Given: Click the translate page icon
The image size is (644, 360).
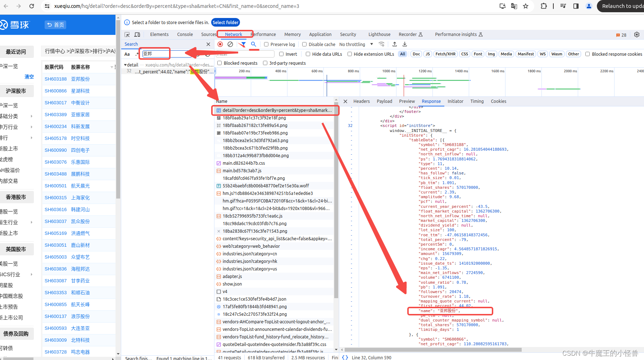Looking at the screenshot, I should [x=514, y=6].
